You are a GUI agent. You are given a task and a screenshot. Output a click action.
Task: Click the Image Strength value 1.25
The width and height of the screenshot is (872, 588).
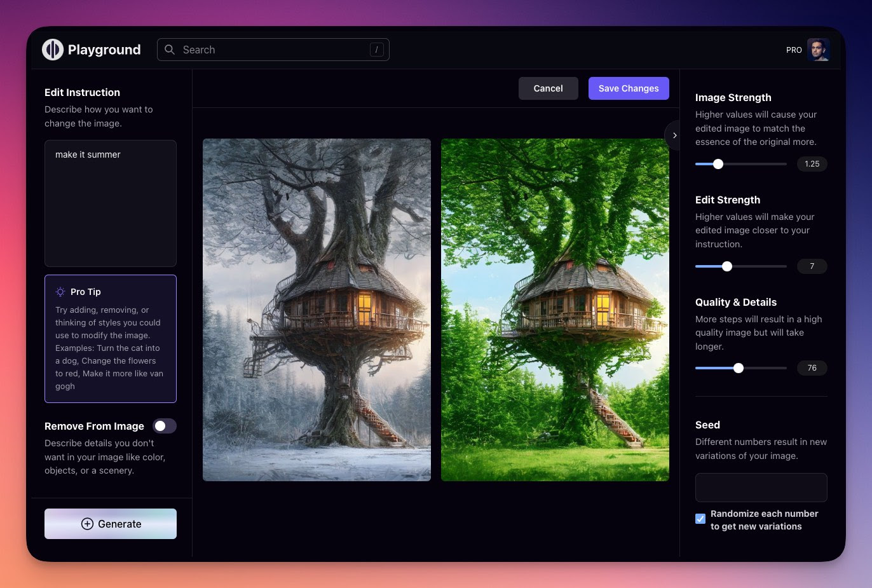tap(812, 164)
